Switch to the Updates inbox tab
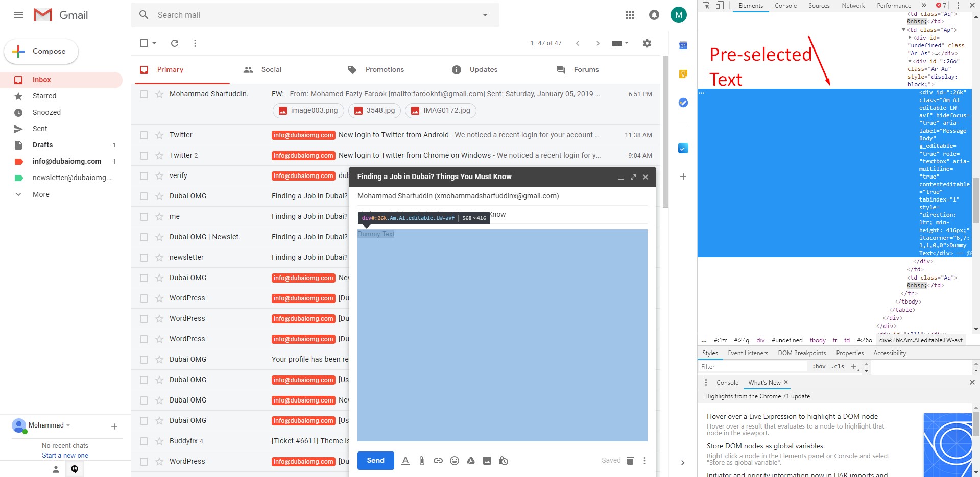Image resolution: width=980 pixels, height=477 pixels. point(475,70)
